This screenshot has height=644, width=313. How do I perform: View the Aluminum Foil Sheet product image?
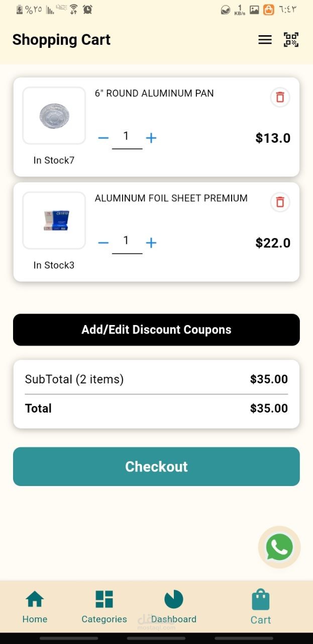click(54, 220)
